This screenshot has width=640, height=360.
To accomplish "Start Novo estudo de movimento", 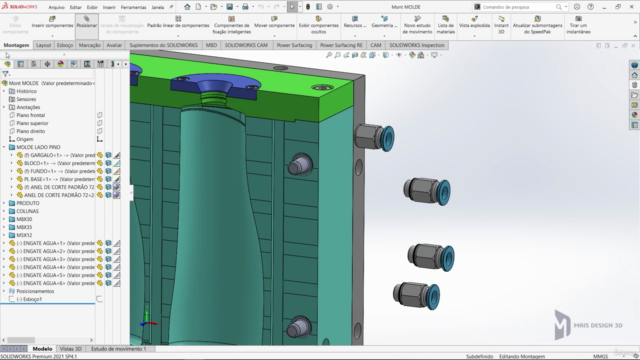I will coord(417,25).
